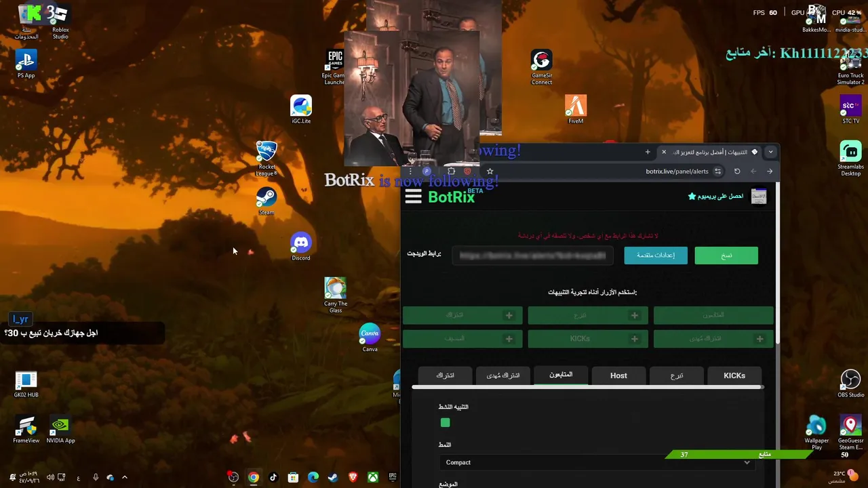This screenshot has width=868, height=488.
Task: Open the BotRix hamburger menu
Action: coord(413,197)
